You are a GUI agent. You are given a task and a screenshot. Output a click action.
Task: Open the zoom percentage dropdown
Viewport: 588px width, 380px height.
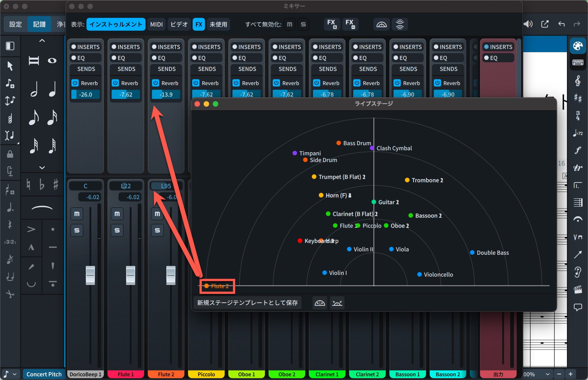[x=548, y=374]
